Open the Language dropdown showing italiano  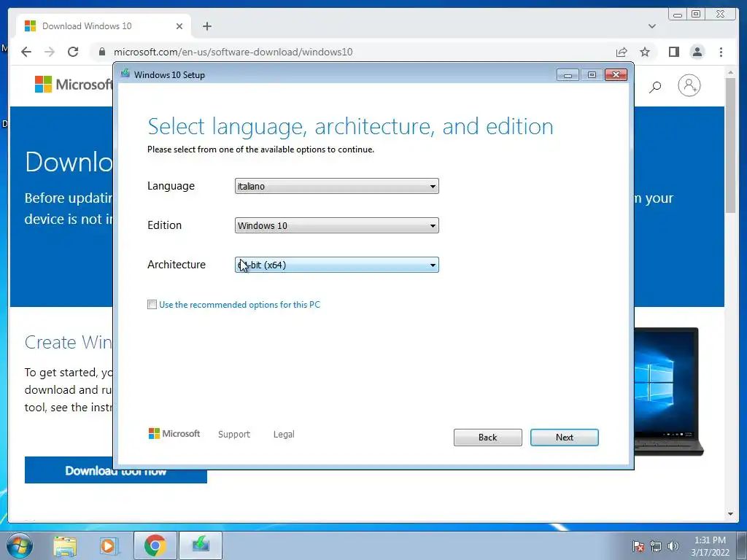[x=337, y=186]
